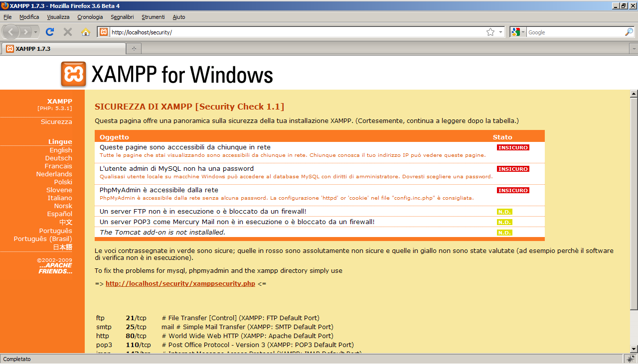The height and width of the screenshot is (364, 638).
Task: Open the Segnalibri menu
Action: point(122,17)
